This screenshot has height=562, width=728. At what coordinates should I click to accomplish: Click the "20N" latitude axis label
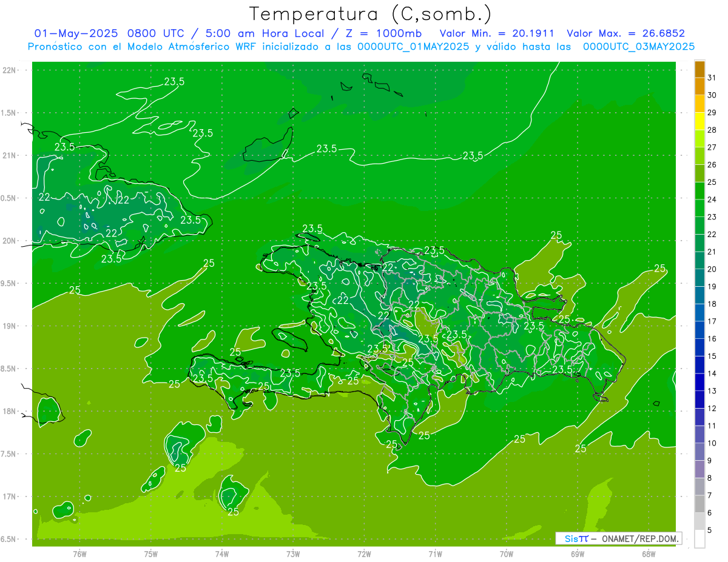(9, 241)
